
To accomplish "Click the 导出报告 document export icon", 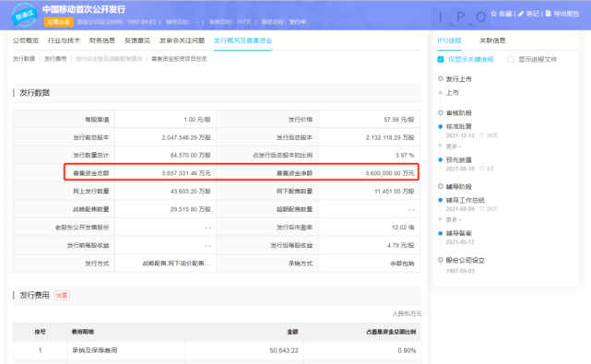I will pos(548,14).
